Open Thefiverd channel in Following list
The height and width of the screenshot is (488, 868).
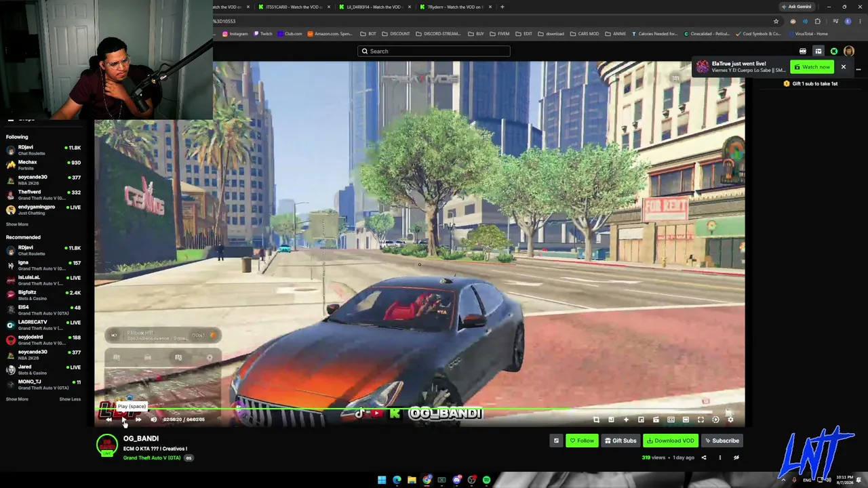pos(43,195)
